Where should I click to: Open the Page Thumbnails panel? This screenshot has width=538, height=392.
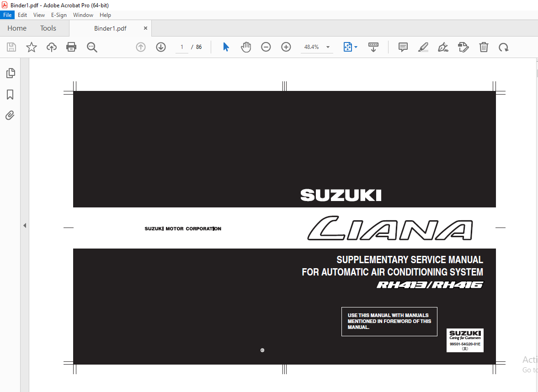point(11,73)
